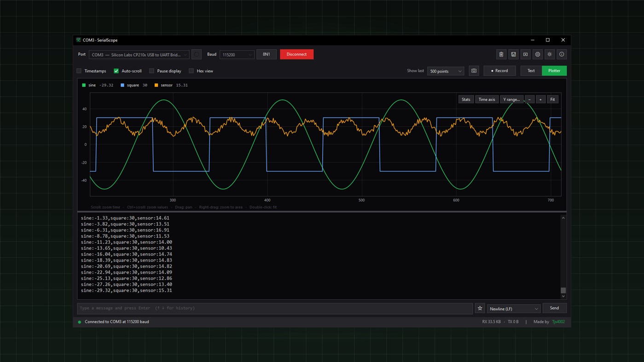
Task: Take a plot screenshot with camera icon
Action: (x=474, y=71)
